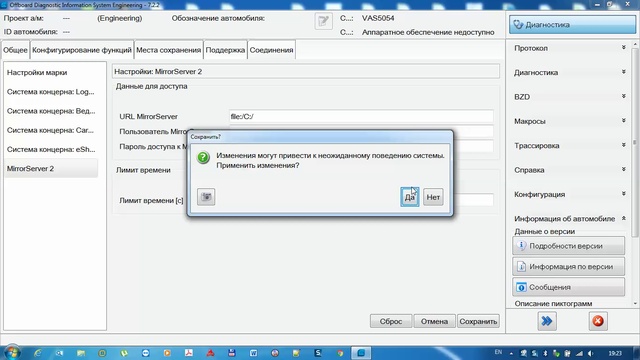
Task: Switch to Конфигурирование функций tab
Action: pos(82,50)
